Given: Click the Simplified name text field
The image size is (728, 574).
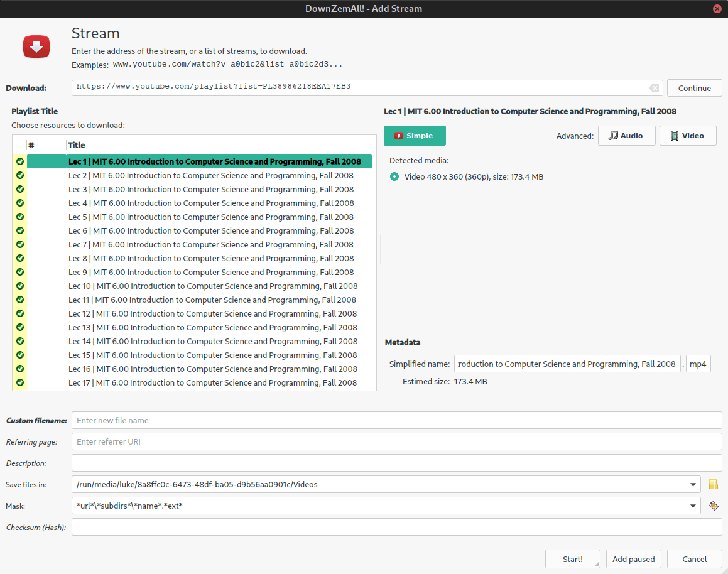Looking at the screenshot, I should pyautogui.click(x=567, y=364).
